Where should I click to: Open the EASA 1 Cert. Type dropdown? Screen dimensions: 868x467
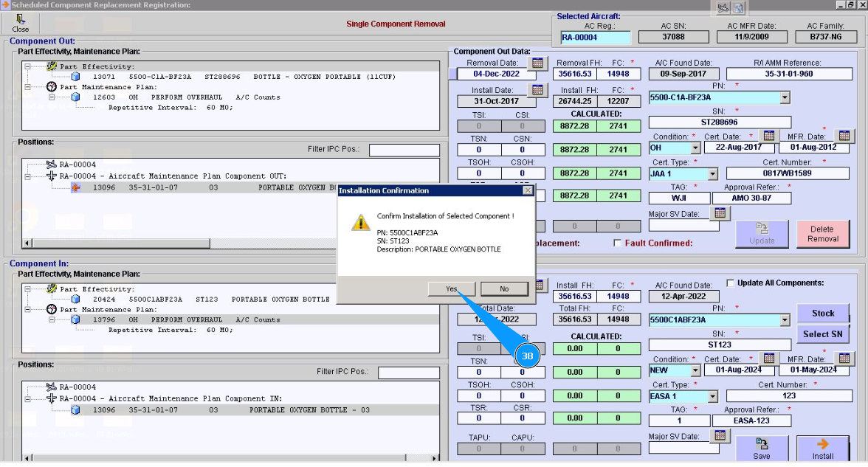pyautogui.click(x=712, y=397)
